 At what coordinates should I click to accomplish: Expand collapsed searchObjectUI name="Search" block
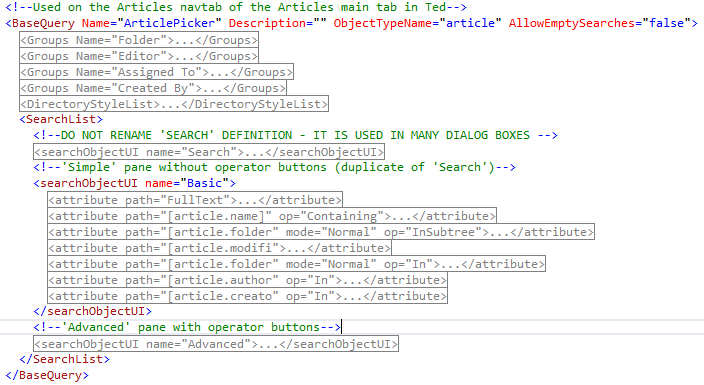pyautogui.click(x=209, y=152)
